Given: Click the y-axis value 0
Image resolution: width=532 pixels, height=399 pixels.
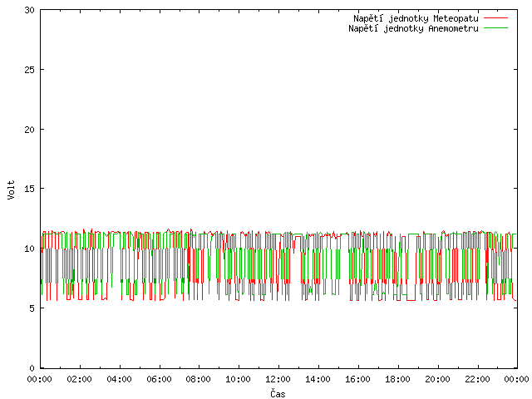Looking at the screenshot, I should tap(32, 368).
